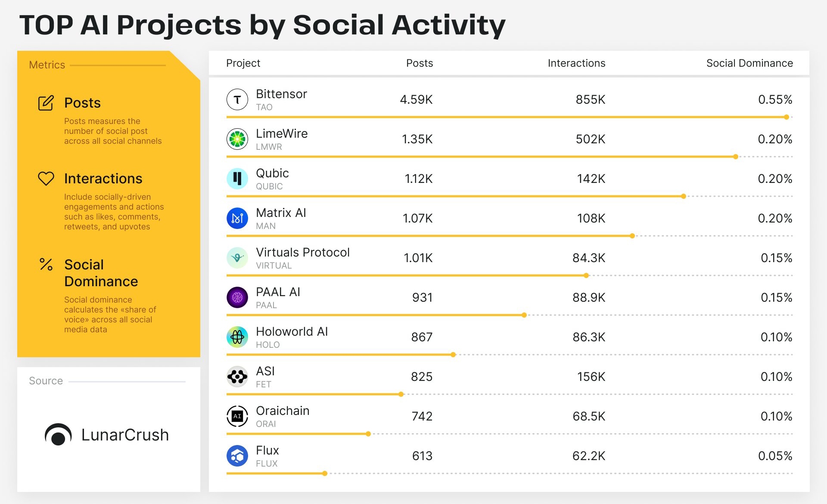
Task: Click the Virtuals Protocol project name
Action: tap(302, 252)
